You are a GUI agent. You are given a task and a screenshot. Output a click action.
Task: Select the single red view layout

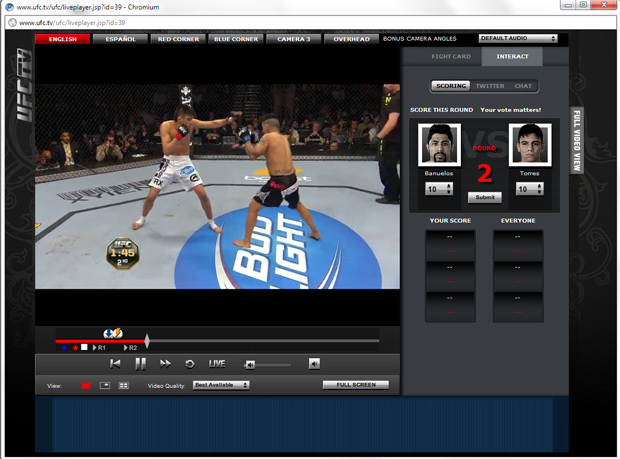point(86,385)
